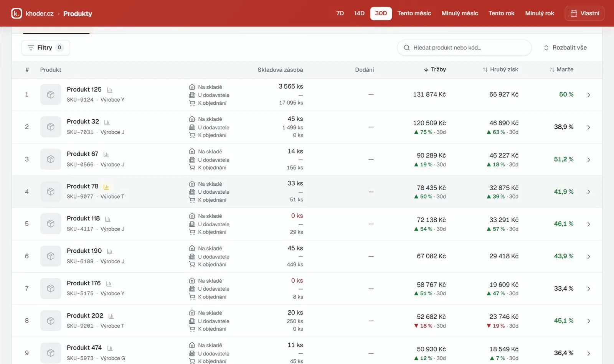
Task: Switch to Tento měsíc period
Action: 414,13
